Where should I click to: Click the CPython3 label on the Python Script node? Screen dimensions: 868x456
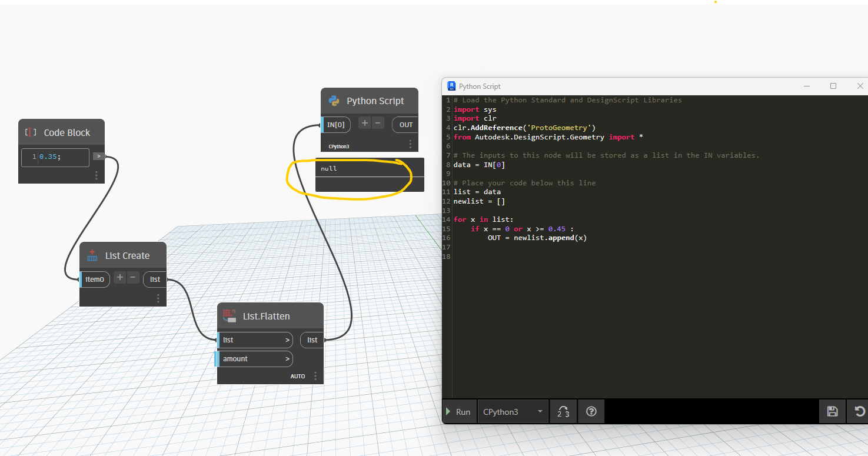click(339, 146)
